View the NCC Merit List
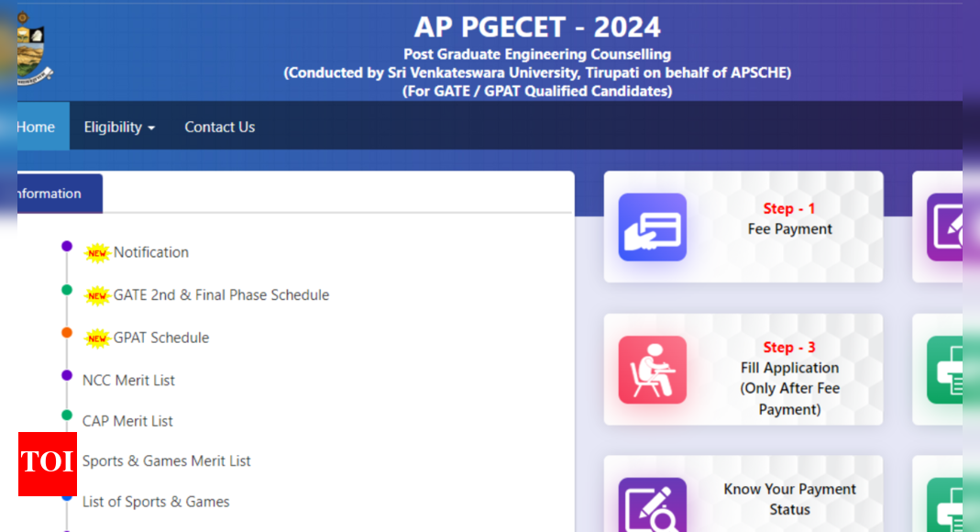Screen dimensions: 980x532 click(128, 380)
